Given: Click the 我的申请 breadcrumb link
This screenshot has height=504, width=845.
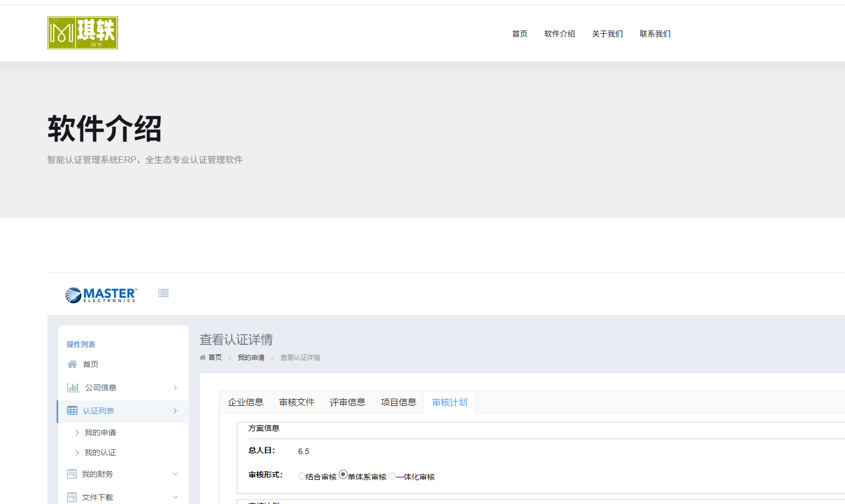Looking at the screenshot, I should 251,358.
